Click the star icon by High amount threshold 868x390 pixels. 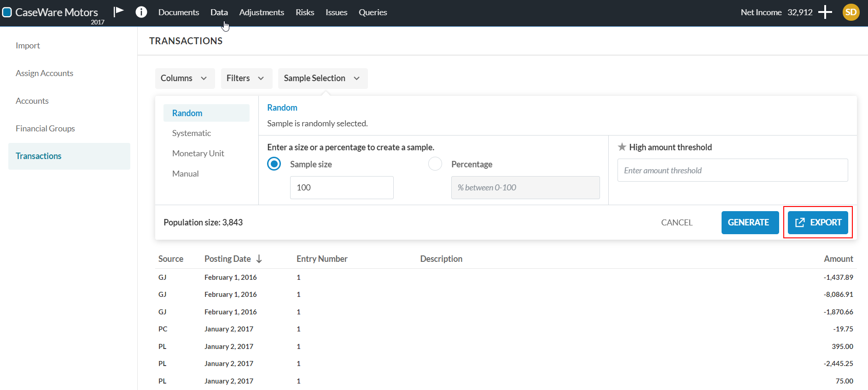click(622, 147)
